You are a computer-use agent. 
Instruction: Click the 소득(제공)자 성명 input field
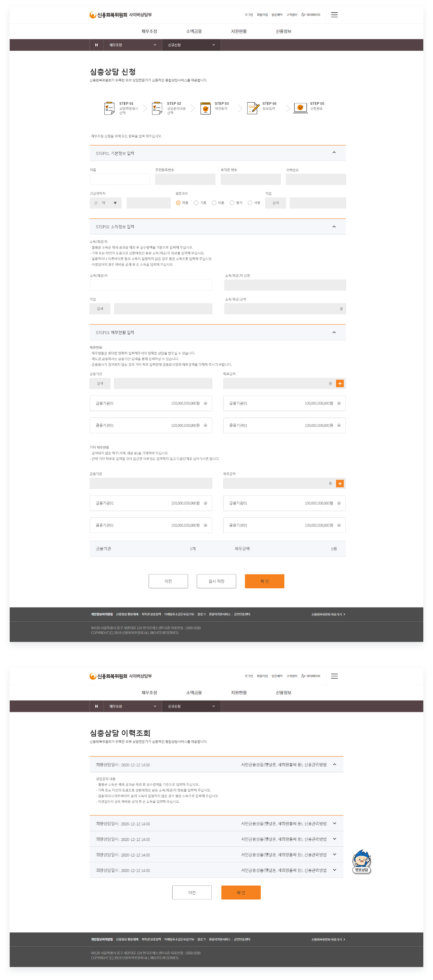point(285,285)
